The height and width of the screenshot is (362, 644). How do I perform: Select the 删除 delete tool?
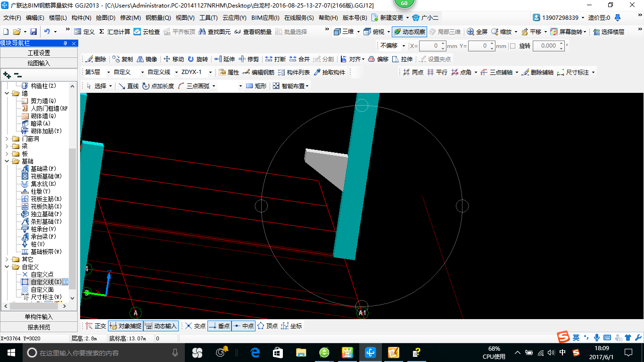pos(96,59)
